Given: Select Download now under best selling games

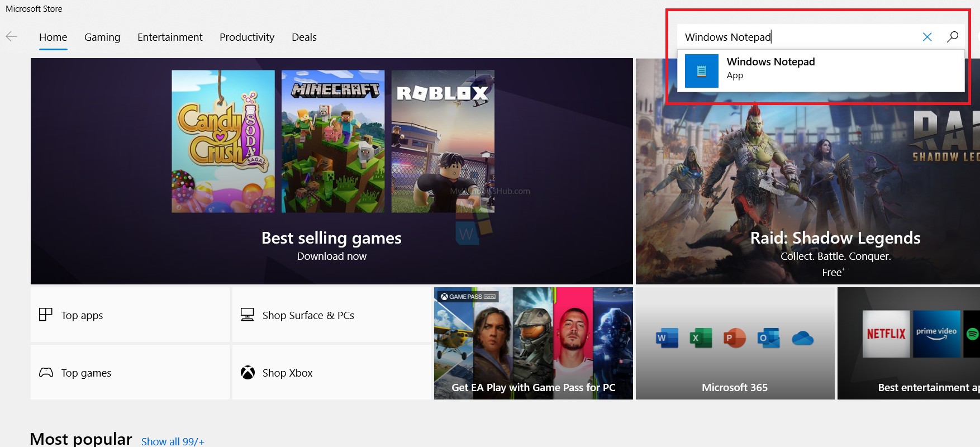Looking at the screenshot, I should (x=332, y=256).
